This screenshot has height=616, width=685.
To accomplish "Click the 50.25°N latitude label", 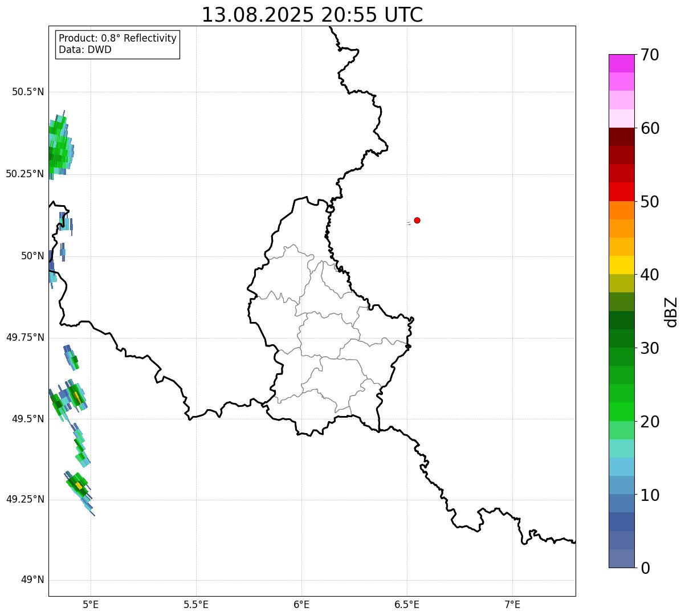I will [x=25, y=174].
